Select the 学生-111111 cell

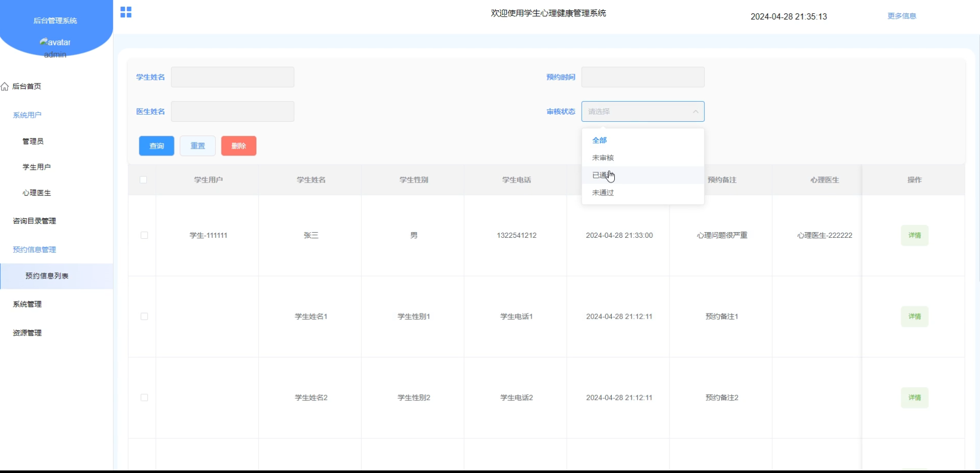pos(208,235)
